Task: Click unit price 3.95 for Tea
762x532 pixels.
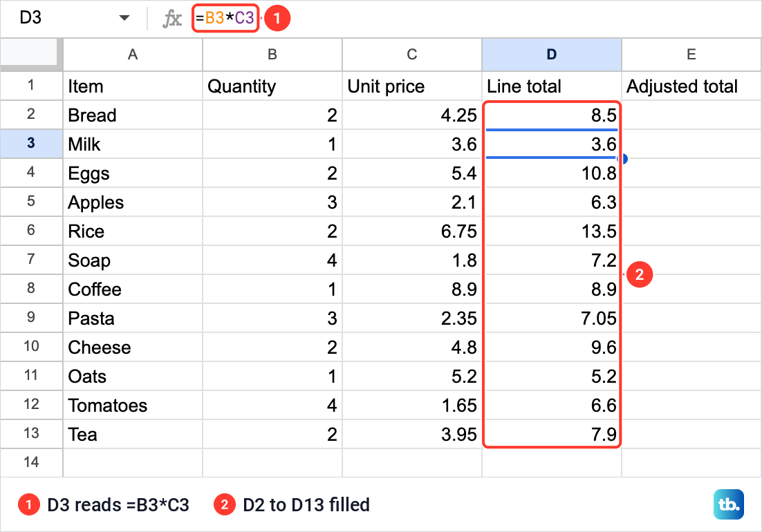Action: (x=412, y=434)
